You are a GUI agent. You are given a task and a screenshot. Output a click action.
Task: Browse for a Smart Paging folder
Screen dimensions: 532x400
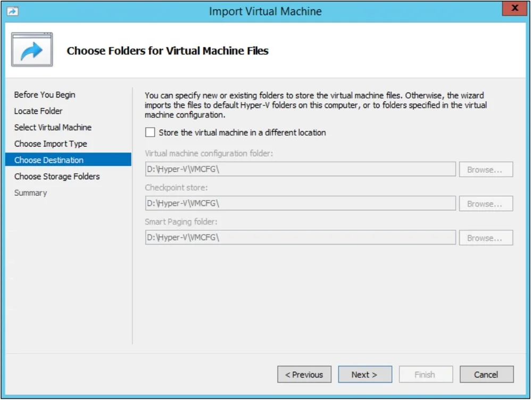click(x=485, y=237)
